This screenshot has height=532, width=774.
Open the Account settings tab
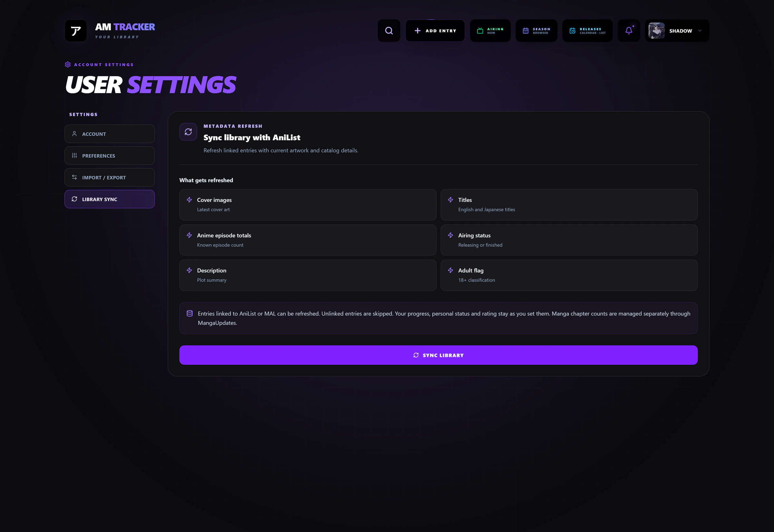point(110,134)
